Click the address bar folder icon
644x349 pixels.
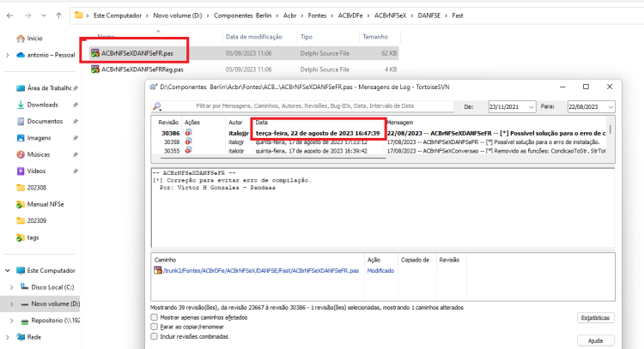click(x=78, y=15)
